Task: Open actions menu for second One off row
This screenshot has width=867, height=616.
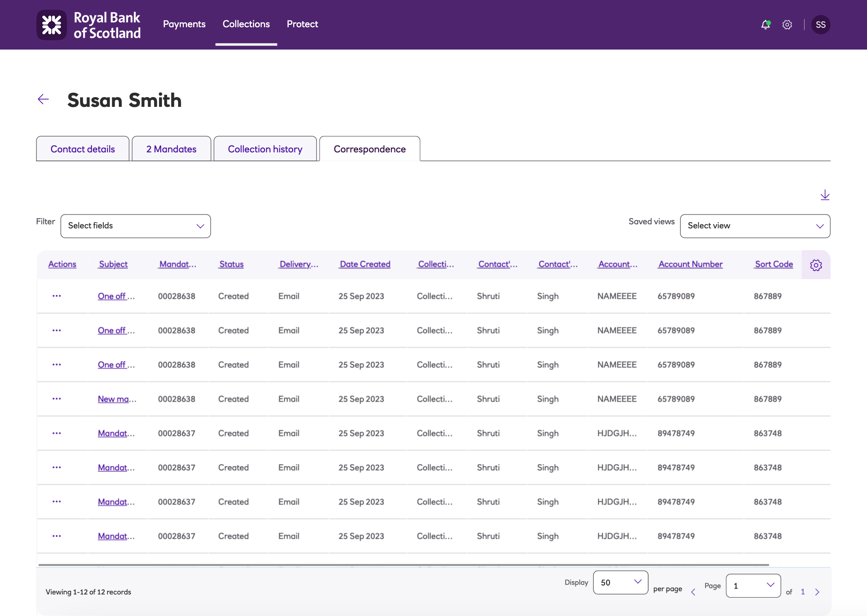Action: click(57, 330)
